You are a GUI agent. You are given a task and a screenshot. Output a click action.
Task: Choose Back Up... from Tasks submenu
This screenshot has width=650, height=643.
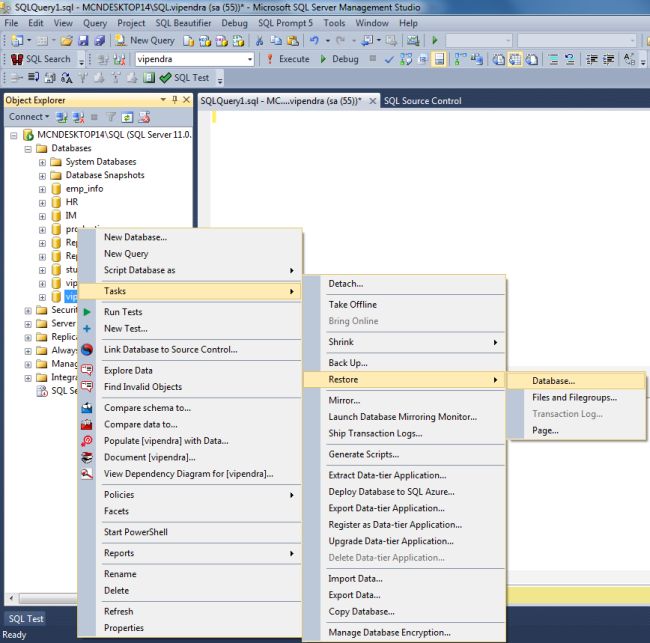click(x=348, y=363)
